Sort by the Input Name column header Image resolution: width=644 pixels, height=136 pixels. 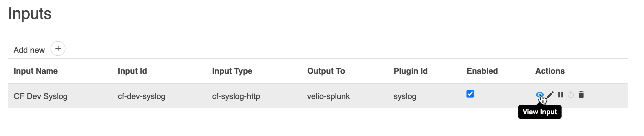(36, 71)
